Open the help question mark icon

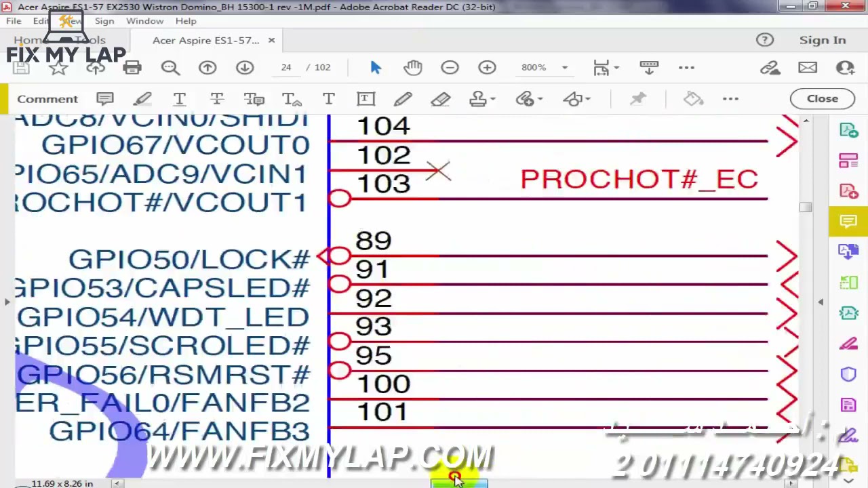pos(765,40)
